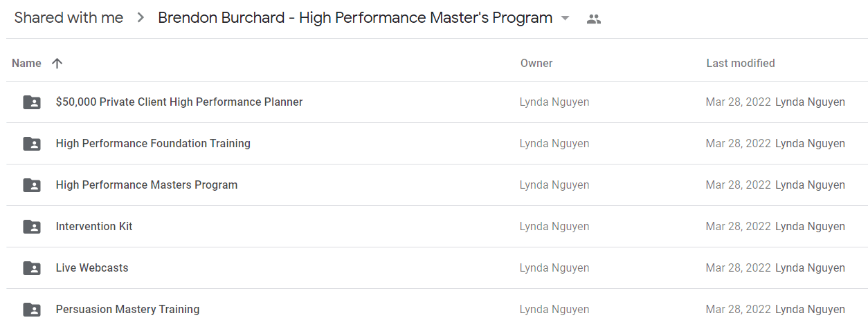868x329 pixels.
Task: Open the shared people icon beside folder title
Action: (x=593, y=19)
